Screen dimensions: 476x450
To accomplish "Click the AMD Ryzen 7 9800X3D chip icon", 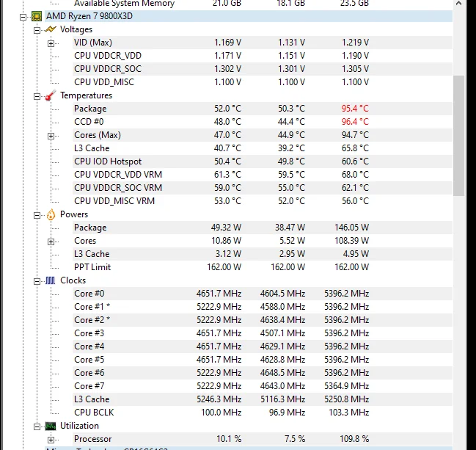I will click(x=37, y=16).
